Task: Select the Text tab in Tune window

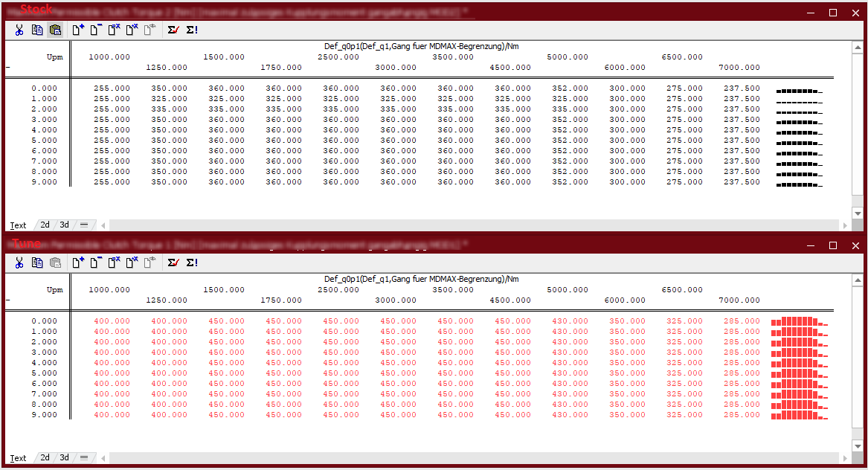Action: click(x=19, y=458)
